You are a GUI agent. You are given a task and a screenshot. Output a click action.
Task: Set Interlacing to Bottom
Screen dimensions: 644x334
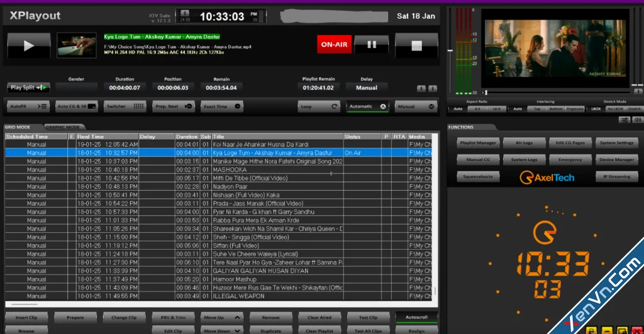(x=556, y=109)
